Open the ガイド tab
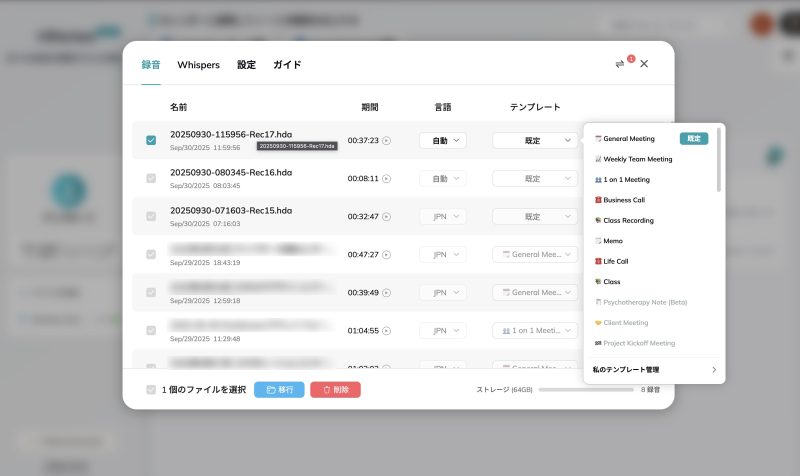 click(287, 65)
